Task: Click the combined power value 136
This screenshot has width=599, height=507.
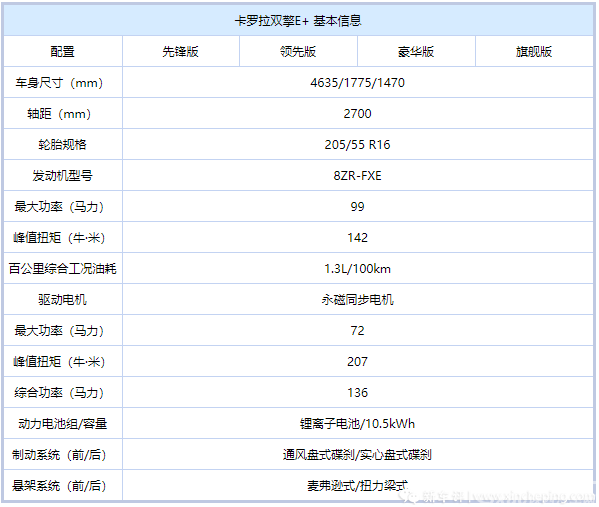Action: click(x=358, y=392)
